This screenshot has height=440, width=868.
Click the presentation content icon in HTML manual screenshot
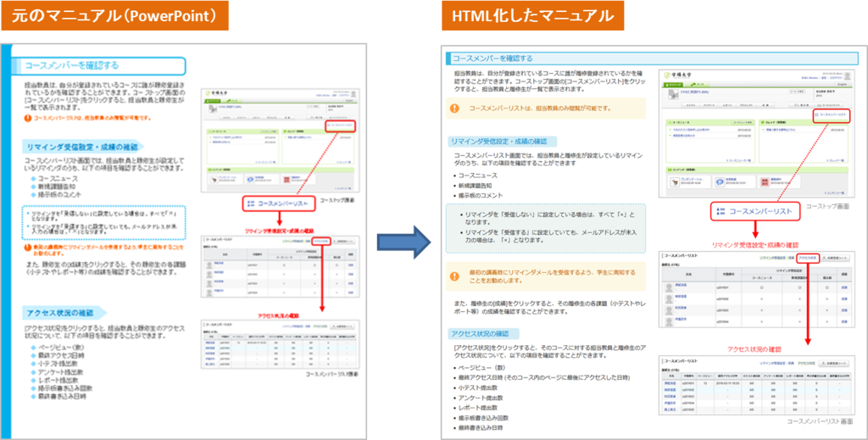674,182
